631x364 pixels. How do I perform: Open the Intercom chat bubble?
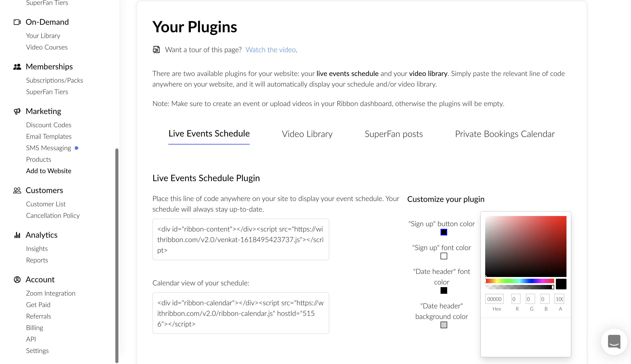614,342
